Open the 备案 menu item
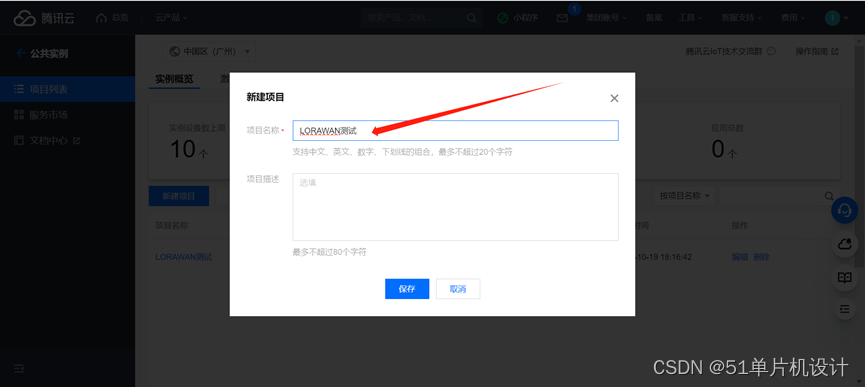 [654, 18]
